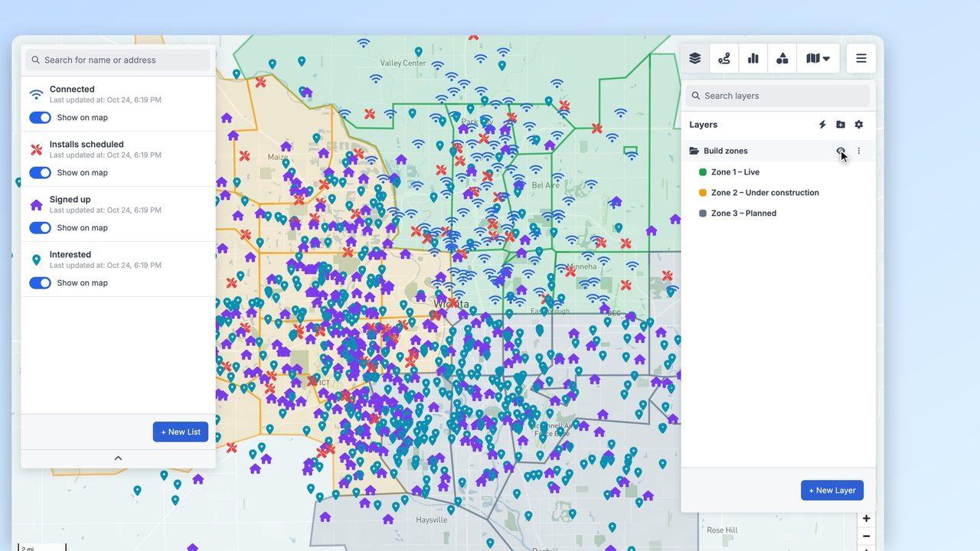Open the hamburger main menu
Viewport: 980px width, 551px height.
pyautogui.click(x=861, y=58)
